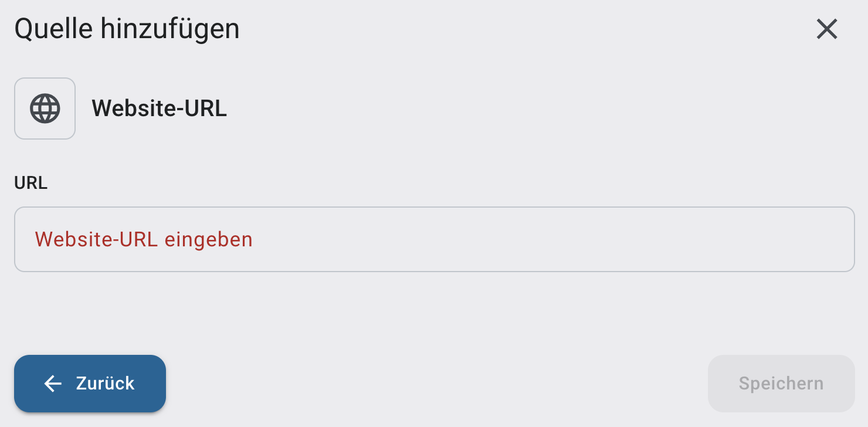Click the red placeholder text Website-URL eingeben
The height and width of the screenshot is (427, 868).
[x=144, y=239]
